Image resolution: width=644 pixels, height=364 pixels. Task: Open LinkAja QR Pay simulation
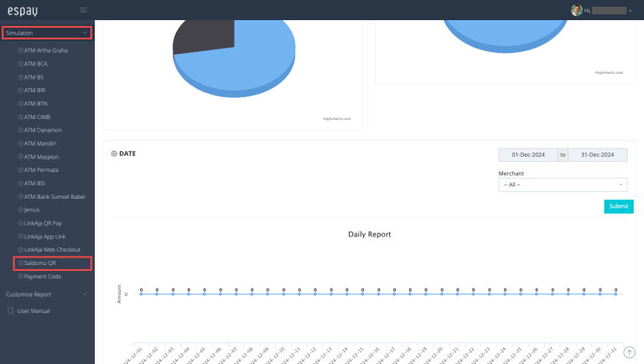(43, 223)
